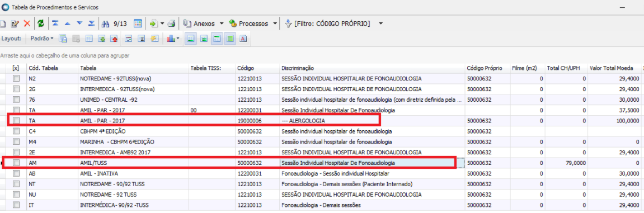The image size is (644, 213).
Task: Open the Filtro CÓDIGO PRÓPRIO dropdown arrow
Action: 380,24
